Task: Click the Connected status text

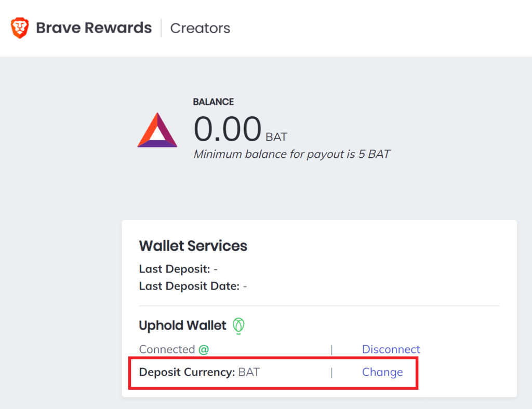Action: tap(167, 350)
